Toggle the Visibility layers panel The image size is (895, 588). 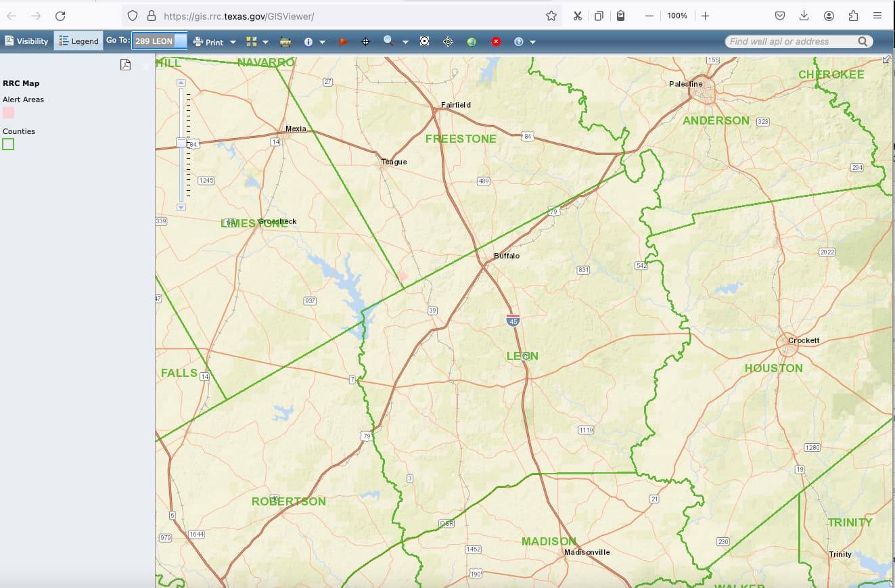click(x=26, y=41)
